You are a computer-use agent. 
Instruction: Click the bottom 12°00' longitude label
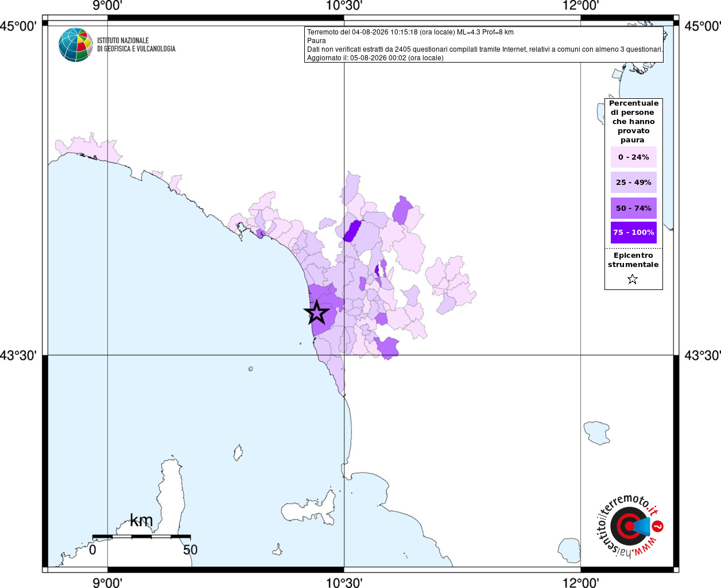tap(581, 583)
